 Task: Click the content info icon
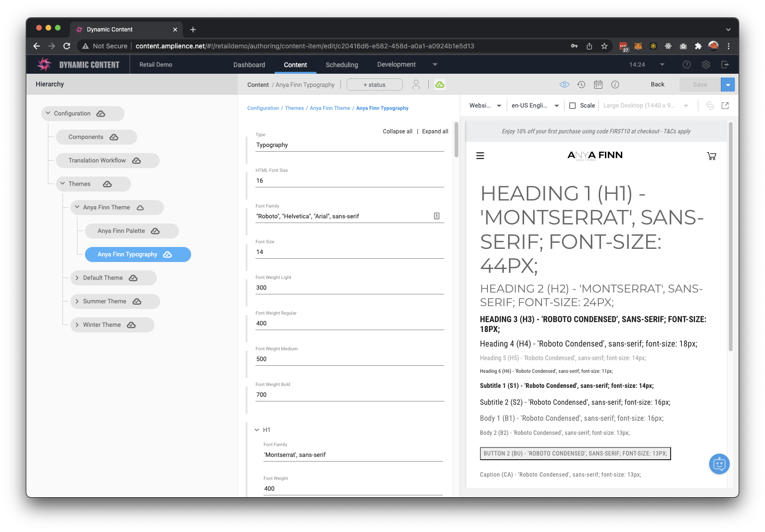click(615, 85)
